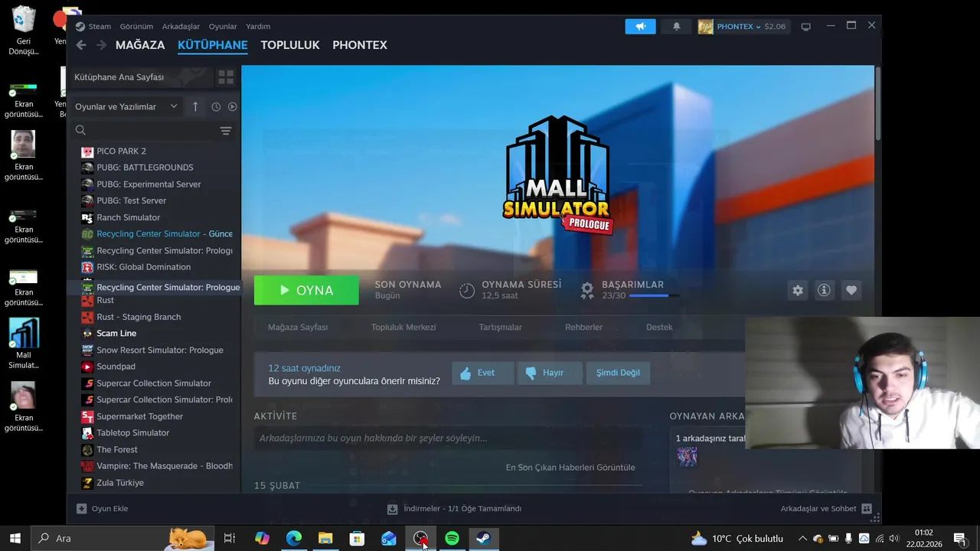
Task: Open the notifications bell
Action: coord(676,26)
